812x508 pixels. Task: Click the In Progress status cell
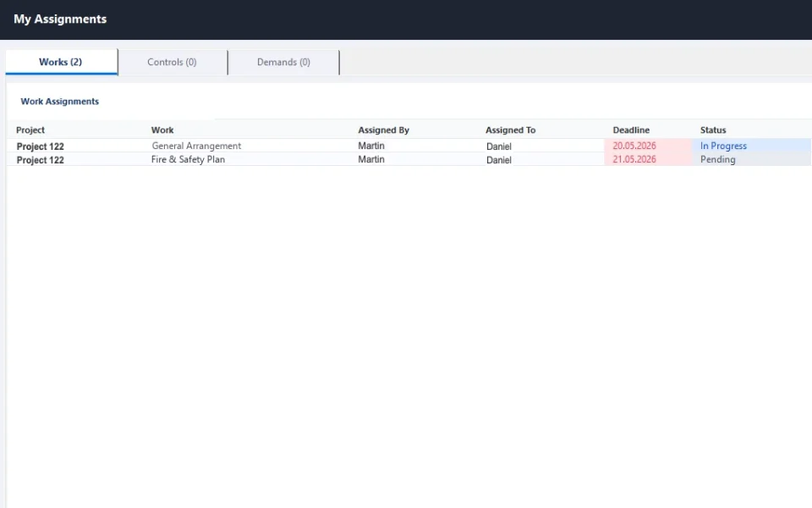751,146
